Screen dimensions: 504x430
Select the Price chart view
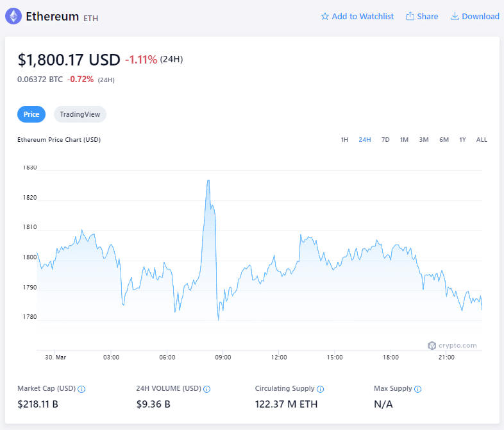point(31,114)
